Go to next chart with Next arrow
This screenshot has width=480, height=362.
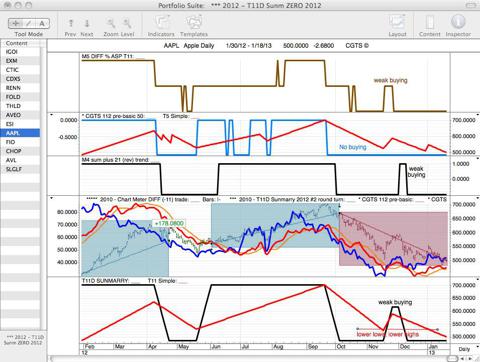tap(87, 23)
